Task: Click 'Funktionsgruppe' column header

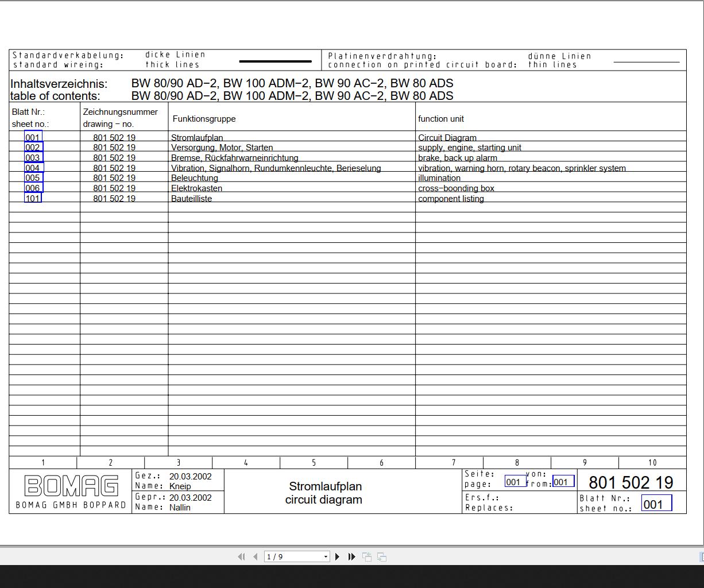Action: tap(204, 119)
